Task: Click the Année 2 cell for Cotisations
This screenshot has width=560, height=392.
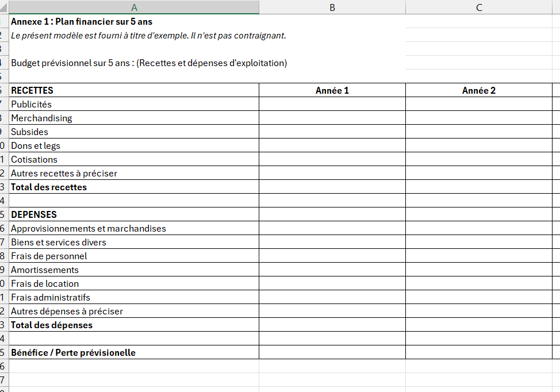Action: tap(479, 159)
